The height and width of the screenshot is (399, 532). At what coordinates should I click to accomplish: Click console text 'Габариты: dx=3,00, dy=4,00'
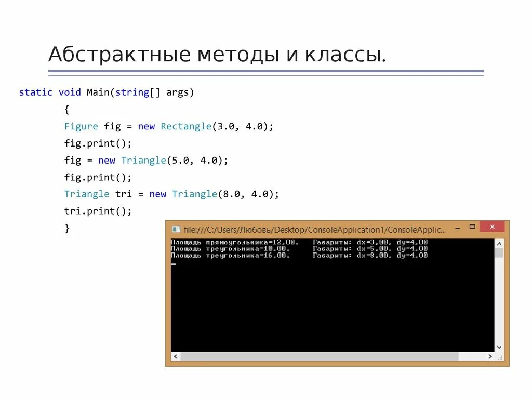(370, 242)
